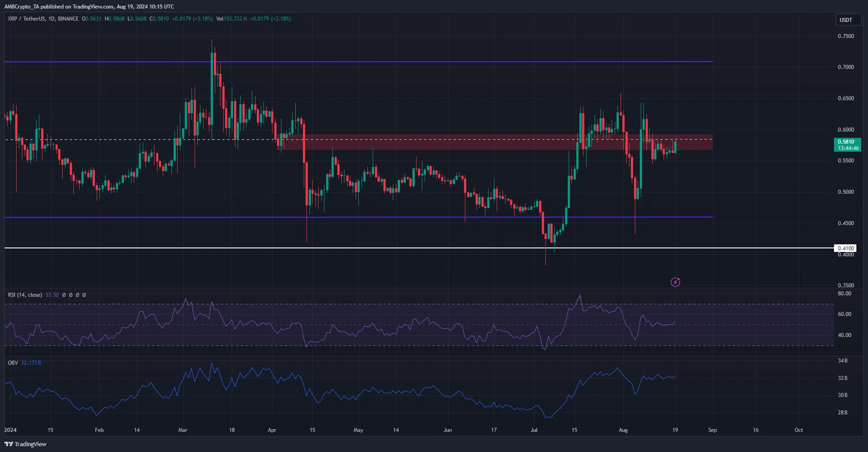Click the May label on time axis
This screenshot has width=868, height=452.
pos(358,430)
